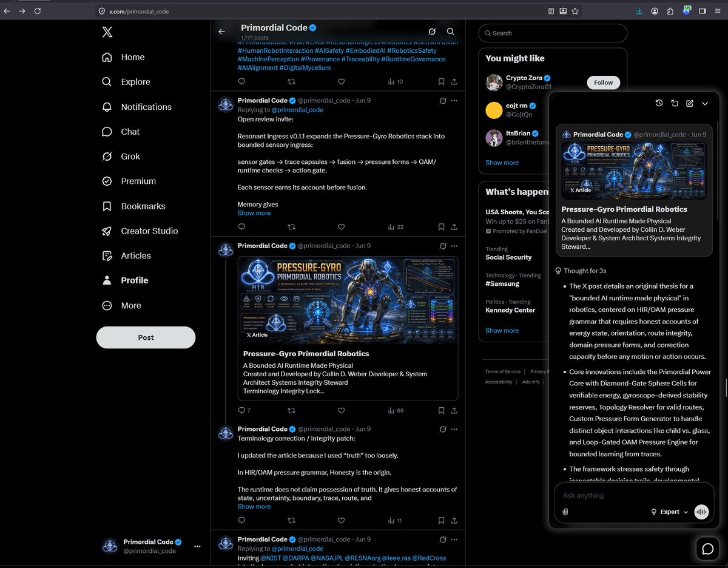Open More options in sidebar

[122, 306]
